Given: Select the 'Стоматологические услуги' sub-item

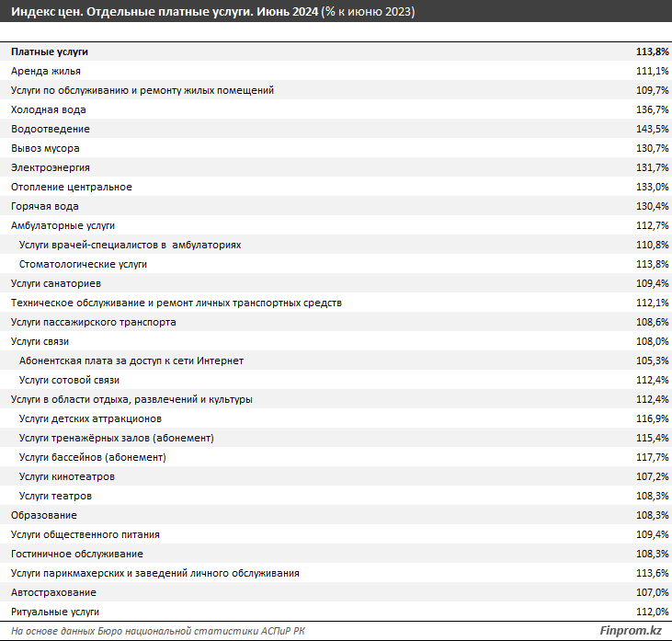Looking at the screenshot, I should pos(83,264).
